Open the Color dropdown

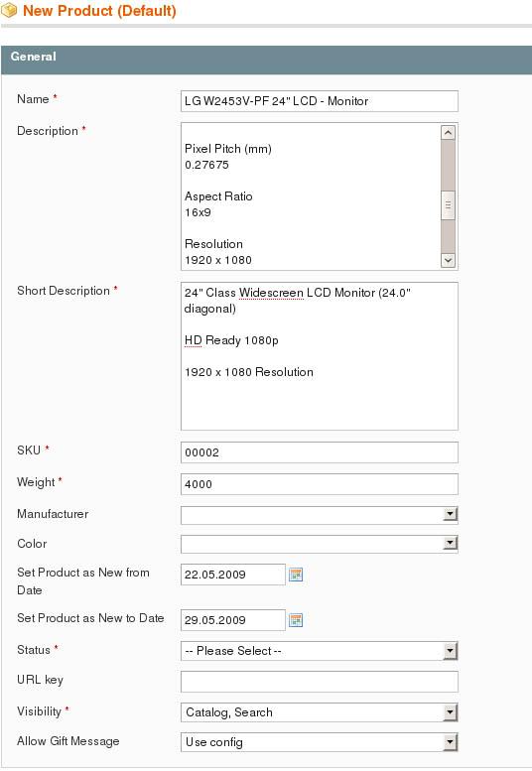(320, 544)
